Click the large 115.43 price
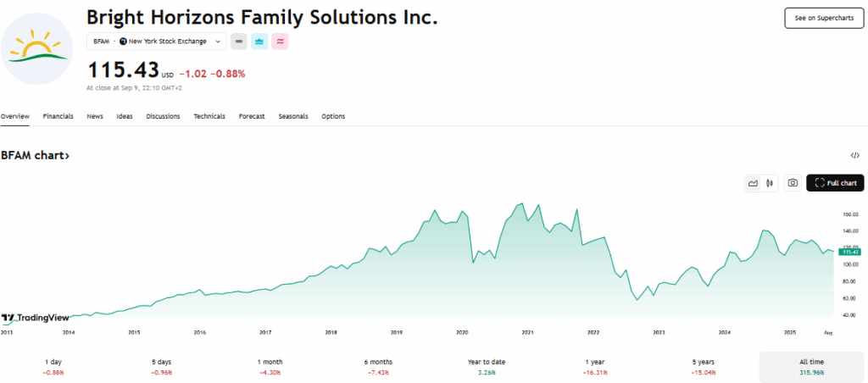Viewport: 868px width, 383px height. point(123,71)
